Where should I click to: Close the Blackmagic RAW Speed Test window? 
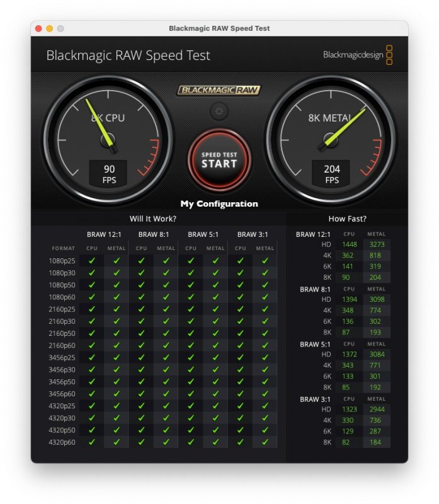(x=38, y=28)
